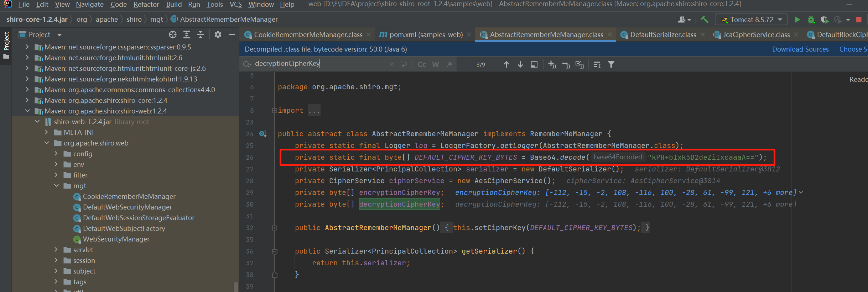Select WebSecurityManager interface in tree
Image resolution: width=868 pixels, height=292 pixels.
tap(116, 239)
